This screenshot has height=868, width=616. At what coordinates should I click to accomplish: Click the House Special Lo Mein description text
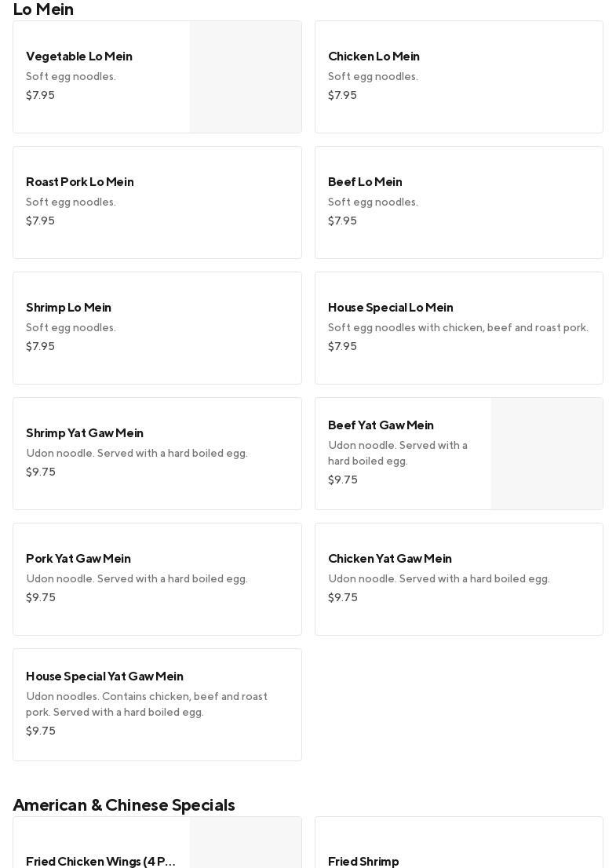pyautogui.click(x=458, y=328)
